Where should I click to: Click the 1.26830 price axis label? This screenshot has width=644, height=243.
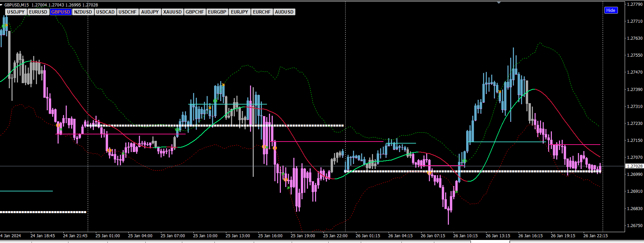pyautogui.click(x=635, y=208)
